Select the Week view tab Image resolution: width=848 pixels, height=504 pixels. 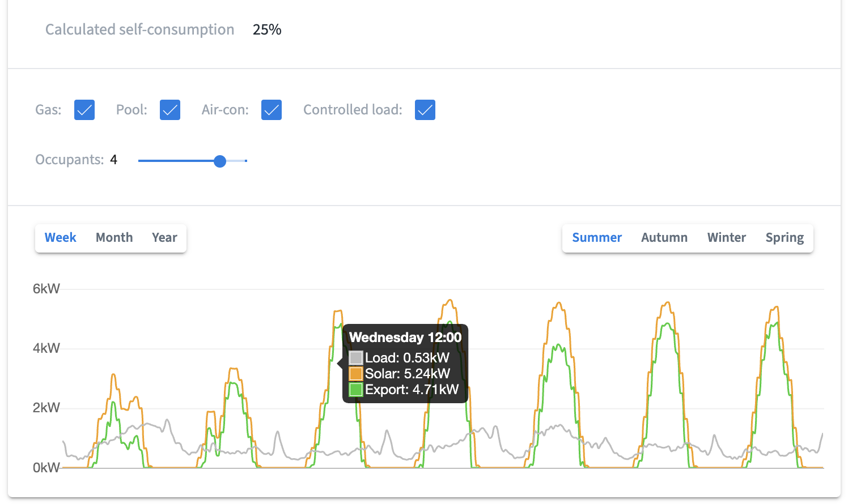tap(61, 238)
